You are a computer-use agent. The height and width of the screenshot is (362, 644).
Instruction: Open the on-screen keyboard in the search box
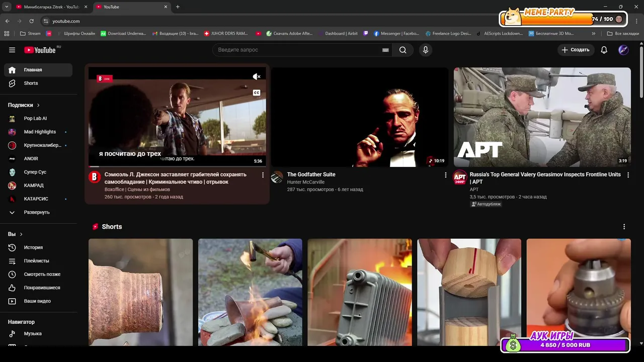click(x=385, y=50)
